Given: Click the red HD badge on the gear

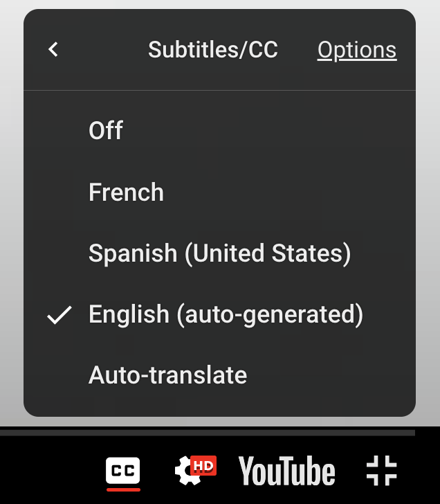Looking at the screenshot, I should (204, 466).
